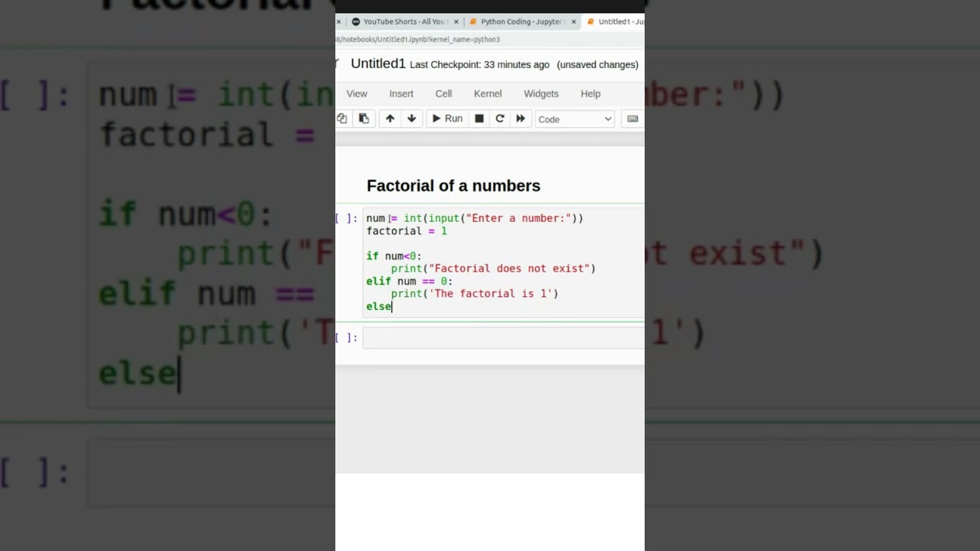Close the Python Coding browser tab

(573, 21)
